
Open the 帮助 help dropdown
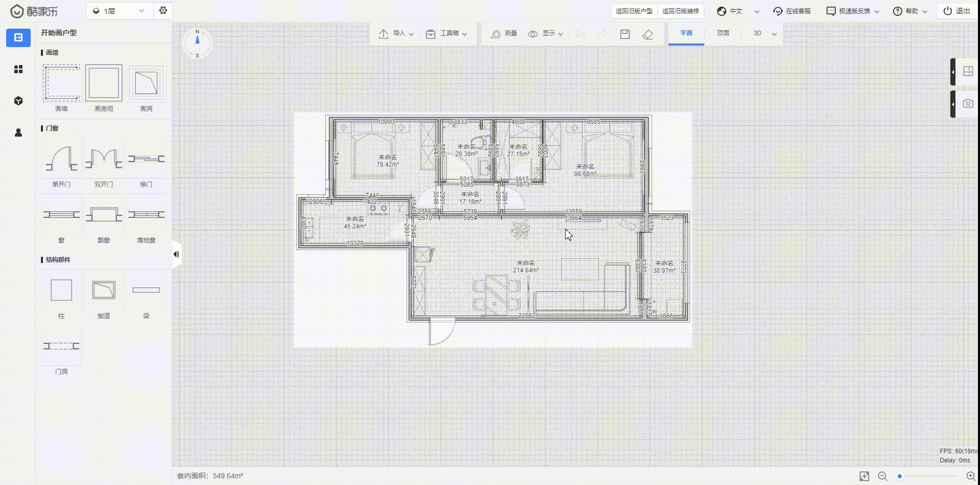click(910, 11)
